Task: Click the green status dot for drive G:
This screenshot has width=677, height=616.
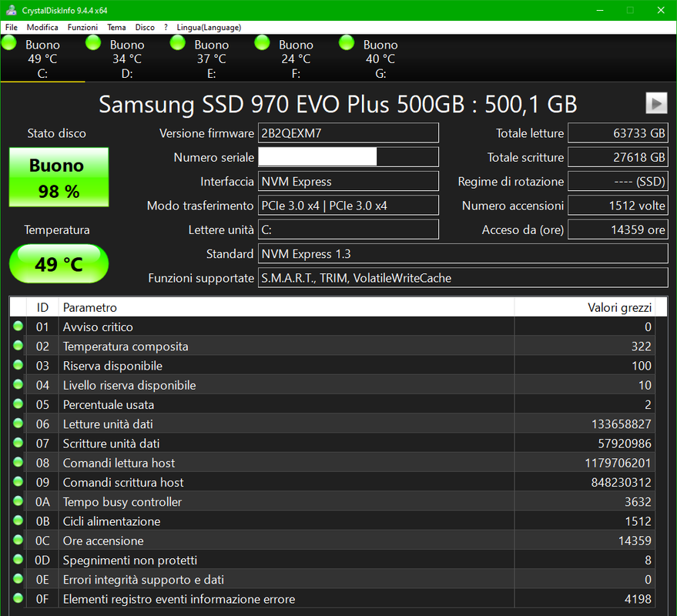Action: click(347, 43)
